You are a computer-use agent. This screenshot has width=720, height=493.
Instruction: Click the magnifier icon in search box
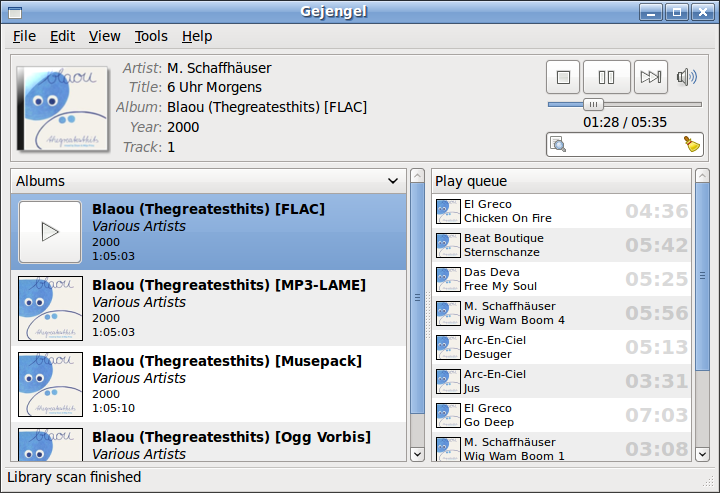559,145
